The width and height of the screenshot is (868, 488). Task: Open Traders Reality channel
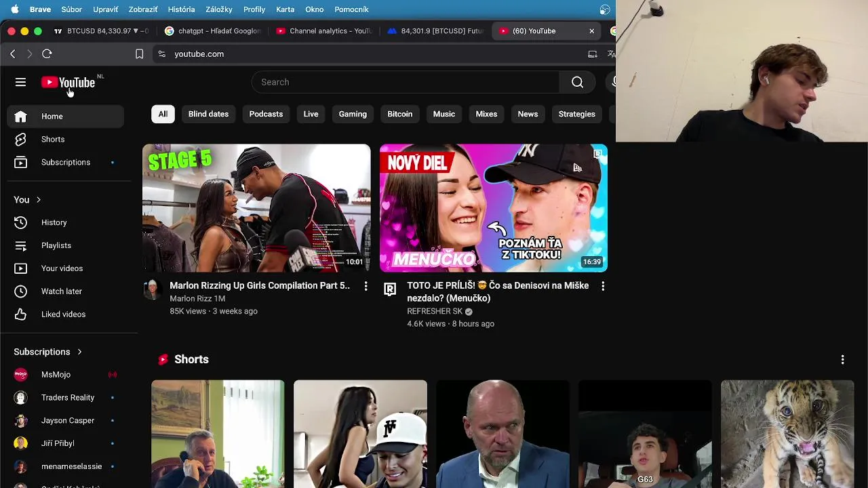65,398
